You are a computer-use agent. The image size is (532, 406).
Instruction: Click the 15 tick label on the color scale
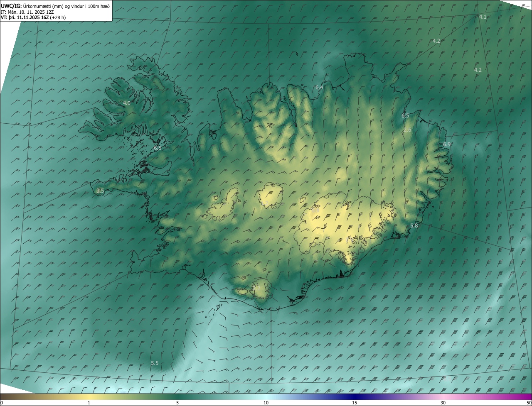click(x=355, y=403)
